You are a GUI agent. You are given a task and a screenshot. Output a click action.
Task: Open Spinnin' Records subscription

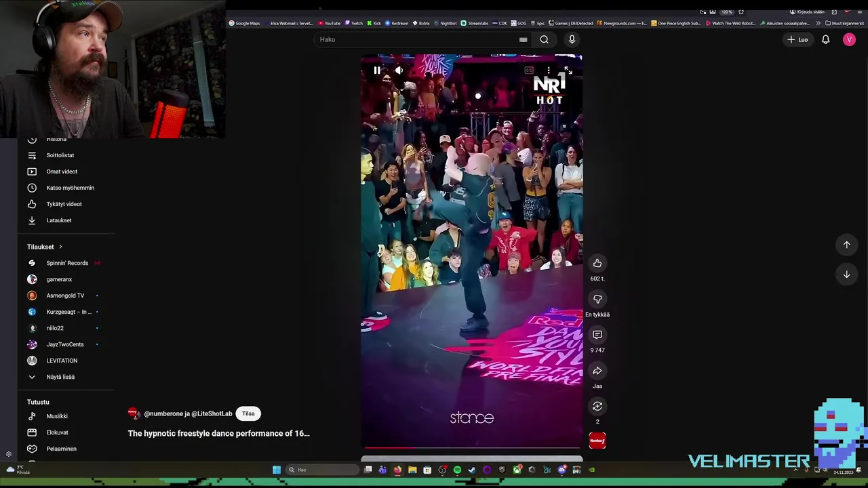click(66, 263)
